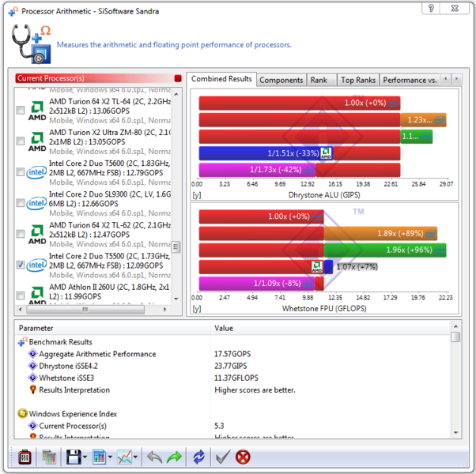Click the AMD logo of Turion TL-62 entry

(x=37, y=235)
